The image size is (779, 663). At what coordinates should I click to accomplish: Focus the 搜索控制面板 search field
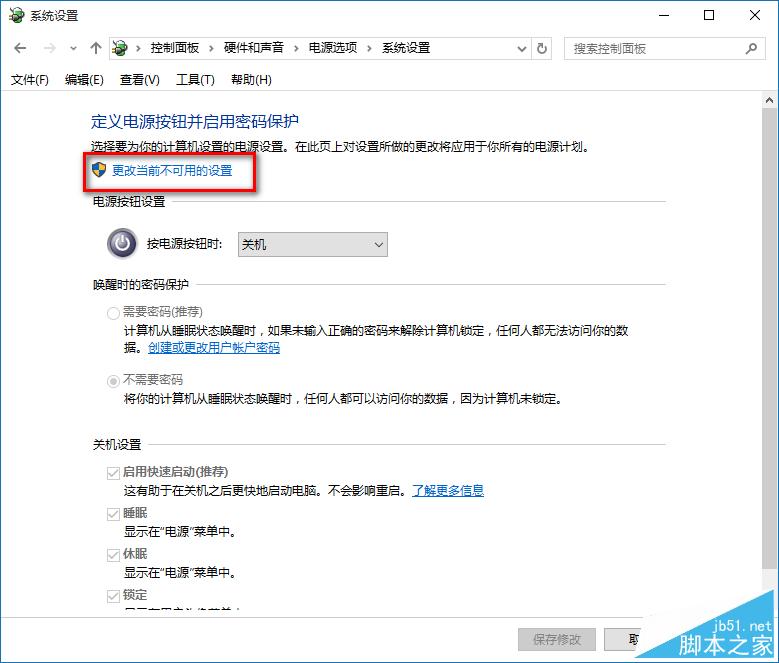665,48
